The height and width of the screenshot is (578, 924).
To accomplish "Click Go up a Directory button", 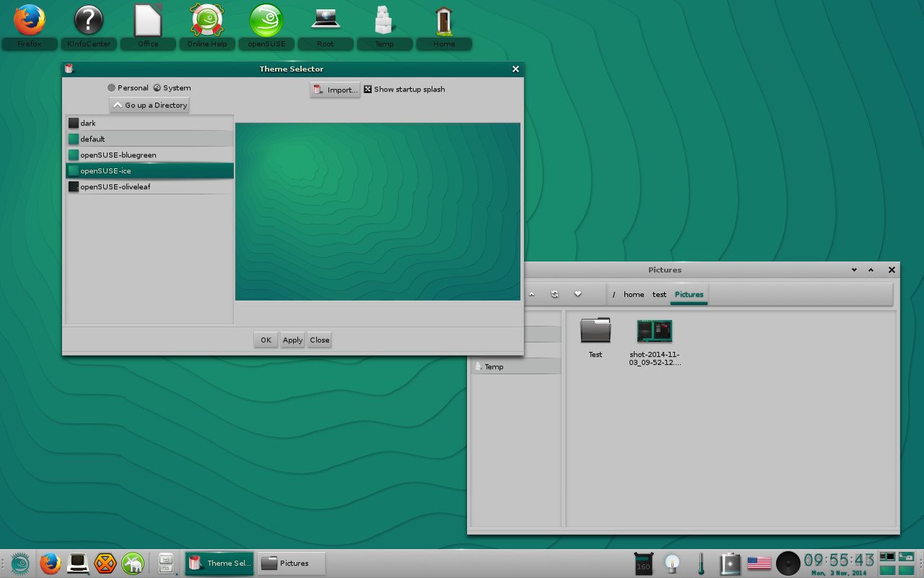I will [x=149, y=105].
